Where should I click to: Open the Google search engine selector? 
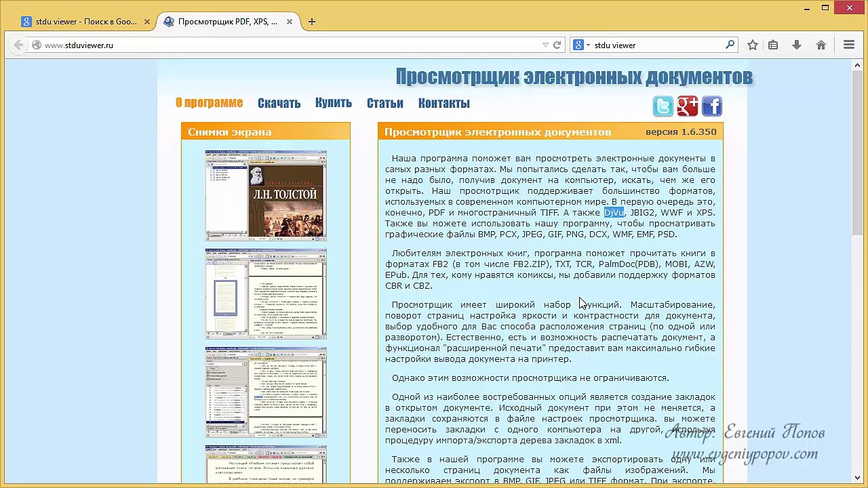pos(581,45)
